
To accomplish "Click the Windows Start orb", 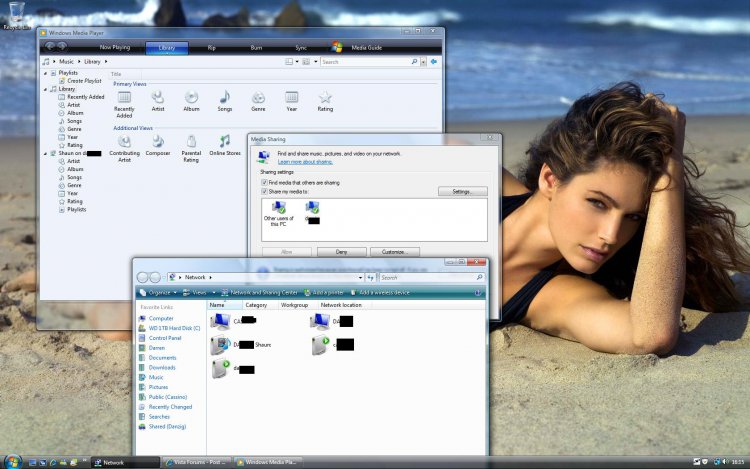I will [12, 462].
